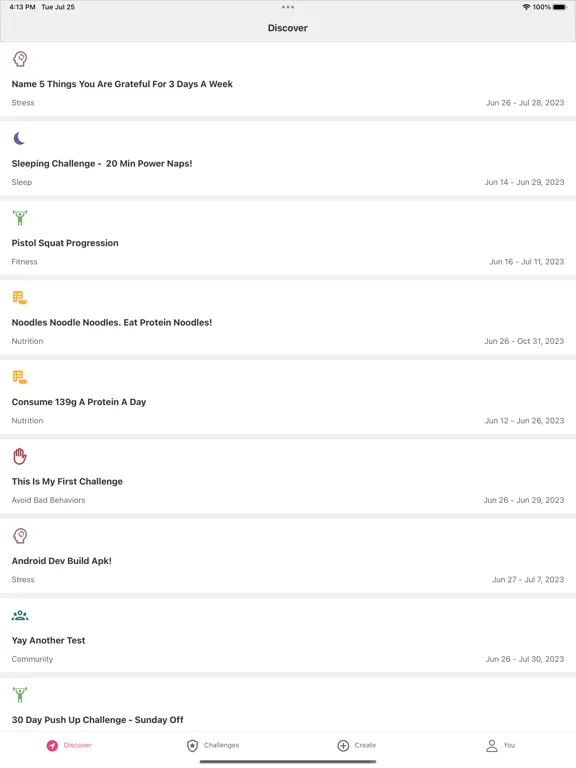Click the purple moon sleep icon

coord(19,139)
